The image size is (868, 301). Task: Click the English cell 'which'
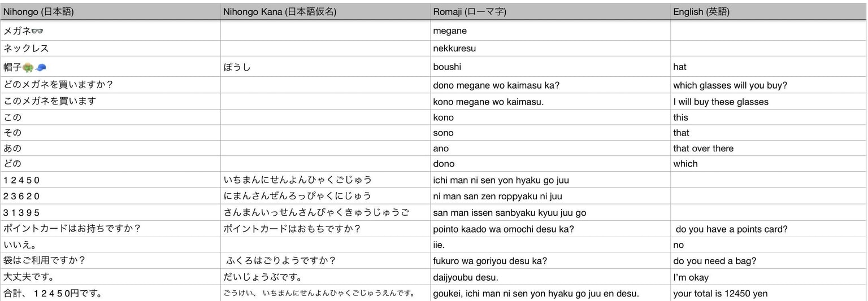click(x=769, y=163)
